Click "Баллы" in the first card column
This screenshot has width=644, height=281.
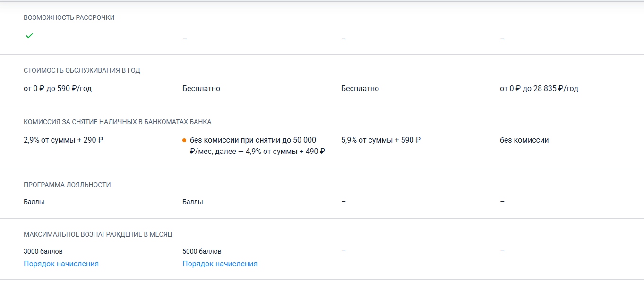(x=34, y=202)
